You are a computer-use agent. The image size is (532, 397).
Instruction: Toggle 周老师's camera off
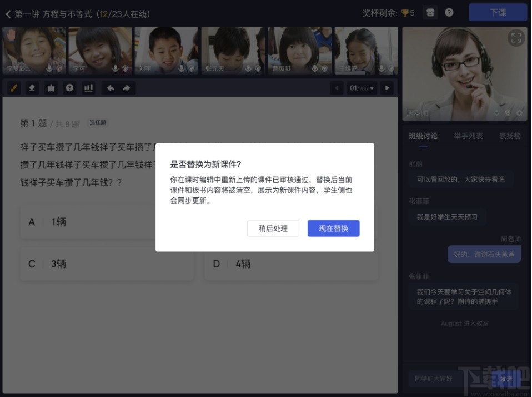click(508, 113)
